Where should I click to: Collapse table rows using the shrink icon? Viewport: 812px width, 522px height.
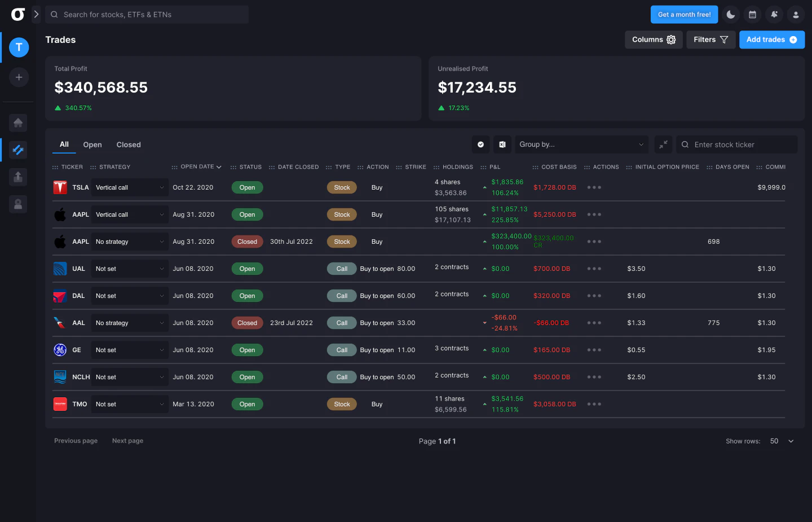click(x=663, y=144)
